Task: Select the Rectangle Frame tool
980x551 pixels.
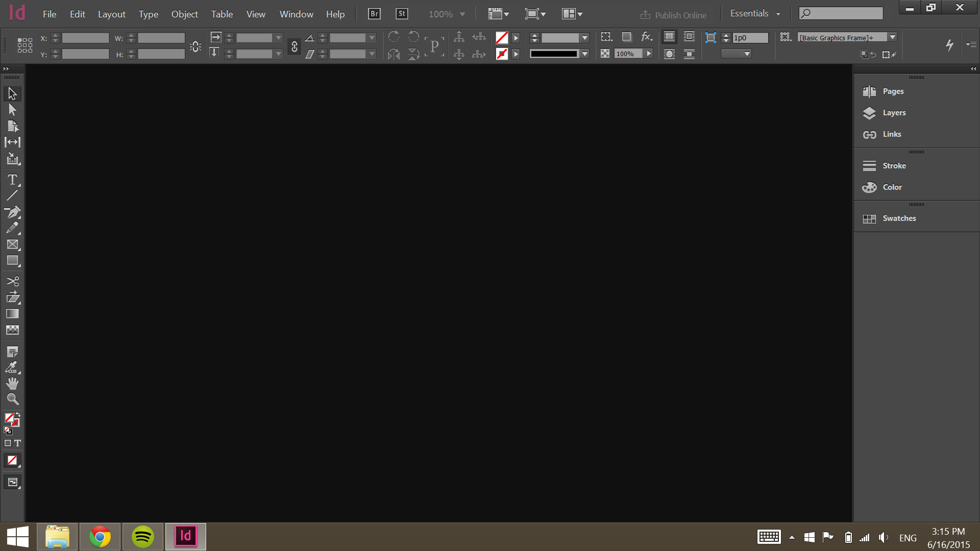Action: [x=12, y=244]
